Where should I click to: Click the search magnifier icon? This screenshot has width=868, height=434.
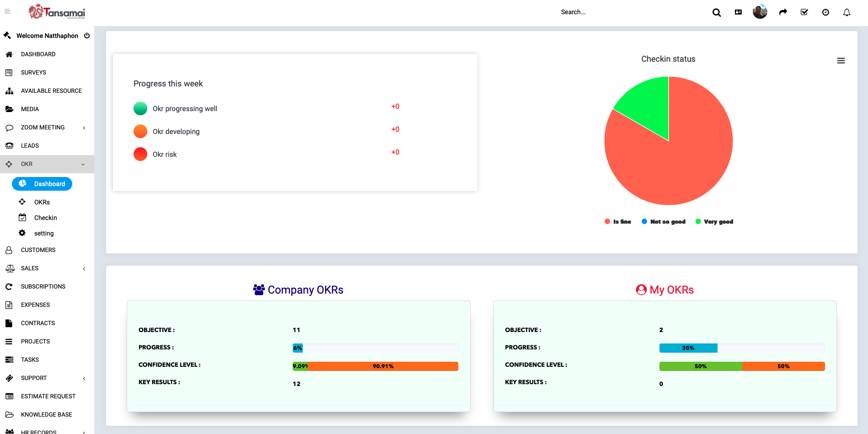pyautogui.click(x=716, y=12)
